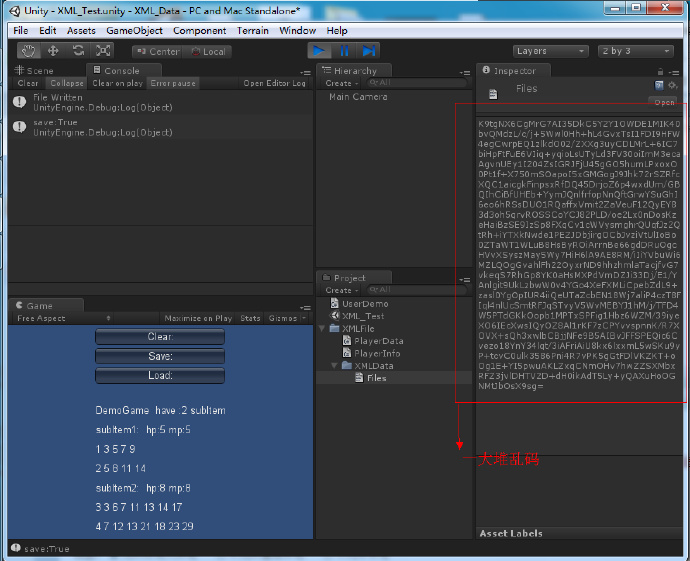Click the Play button
Viewport: 690px width, 561px height.
pos(319,51)
